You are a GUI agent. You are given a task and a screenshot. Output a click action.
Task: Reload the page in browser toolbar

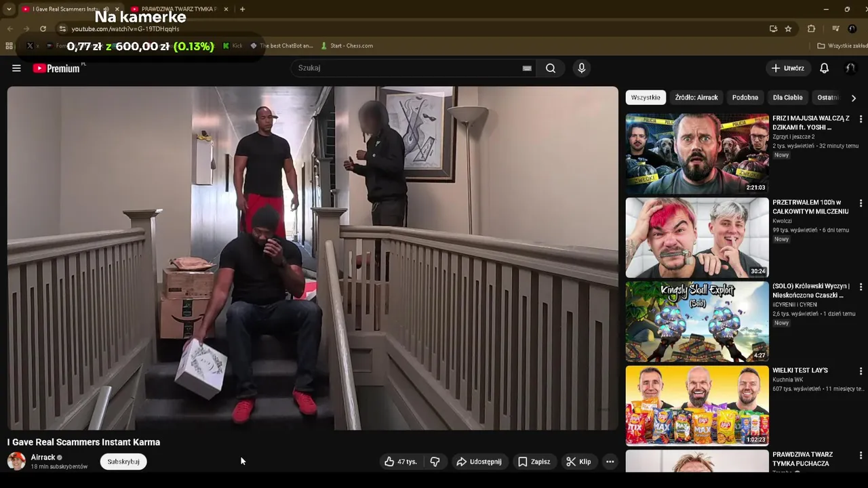(x=43, y=28)
